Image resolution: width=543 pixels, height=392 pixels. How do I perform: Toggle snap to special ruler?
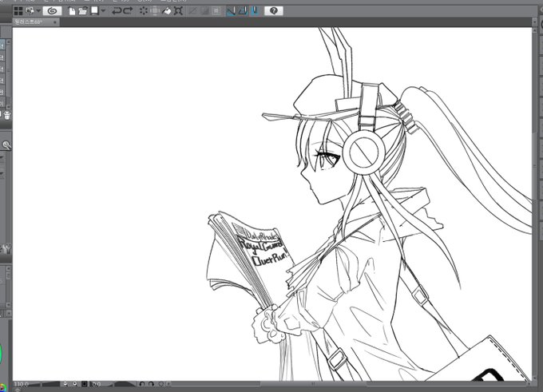coord(243,11)
